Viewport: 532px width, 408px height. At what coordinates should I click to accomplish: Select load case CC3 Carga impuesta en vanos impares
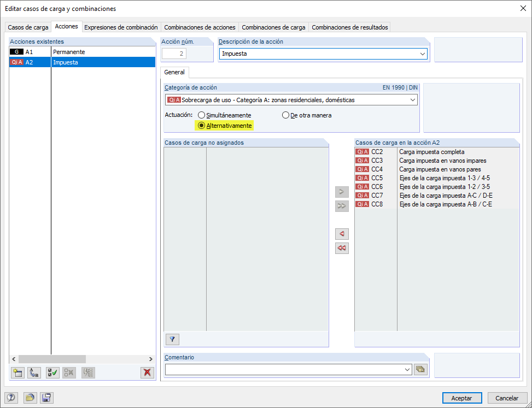click(437, 161)
